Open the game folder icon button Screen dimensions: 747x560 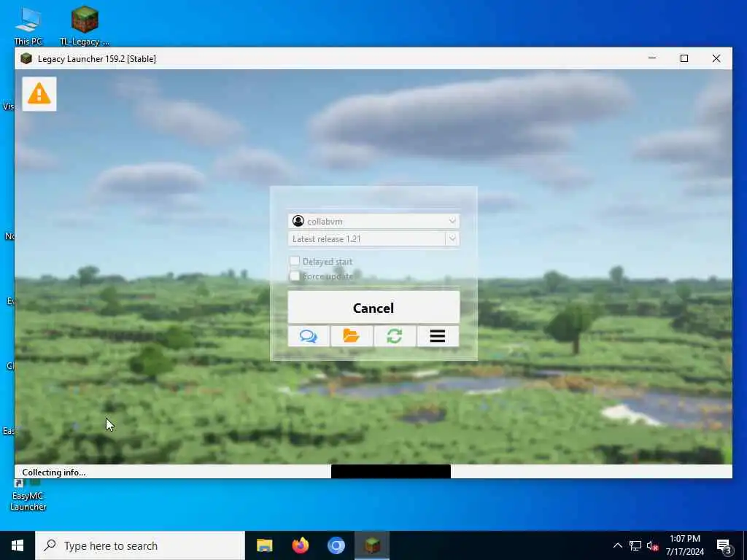(x=352, y=336)
